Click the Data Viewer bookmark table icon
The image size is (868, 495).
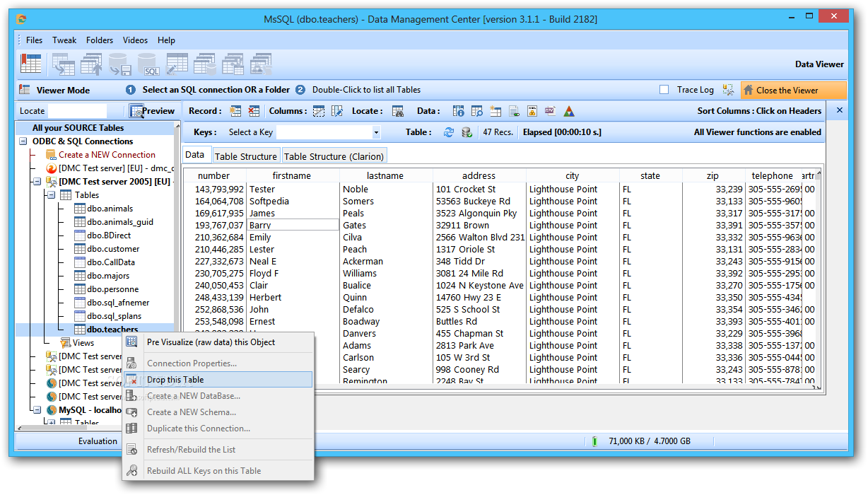[x=30, y=64]
